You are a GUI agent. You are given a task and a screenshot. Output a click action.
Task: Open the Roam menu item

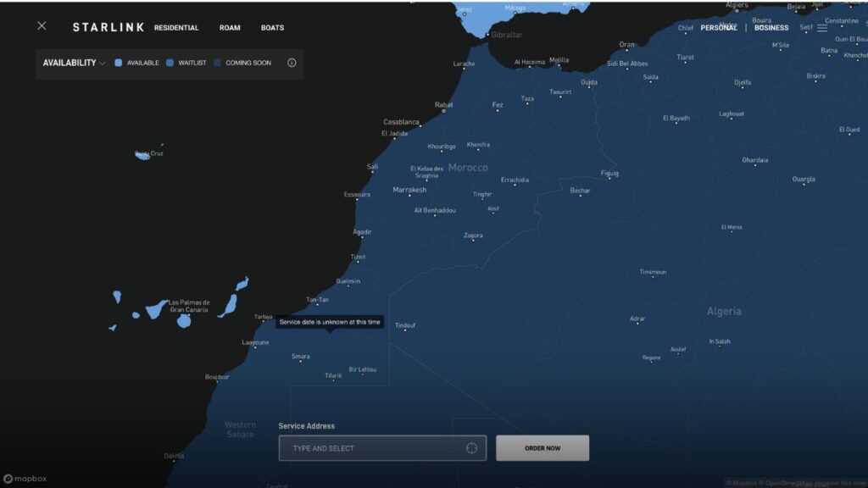click(x=230, y=28)
